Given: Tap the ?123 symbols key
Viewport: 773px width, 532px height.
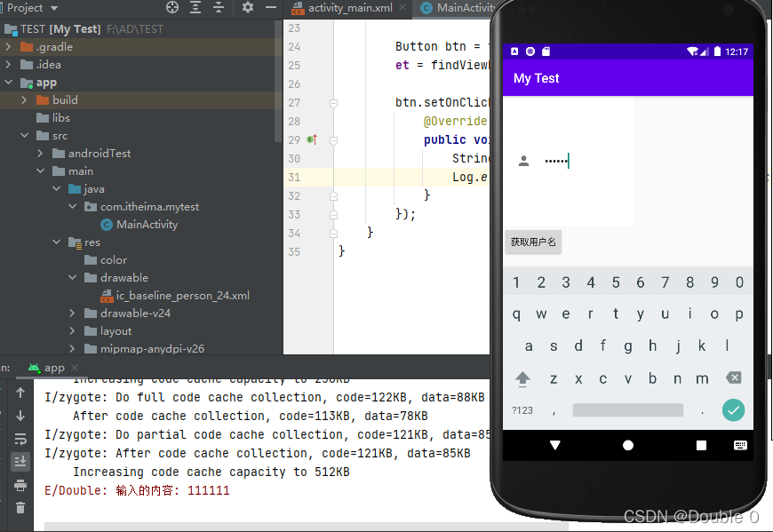Looking at the screenshot, I should point(522,410).
